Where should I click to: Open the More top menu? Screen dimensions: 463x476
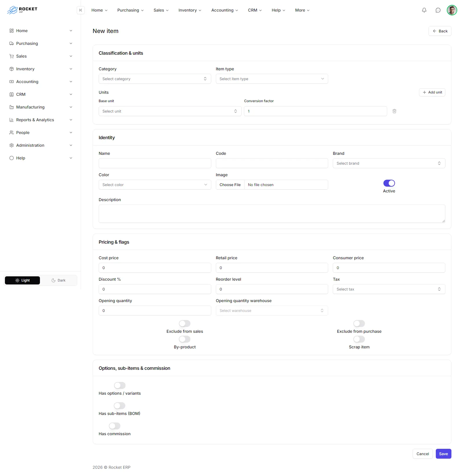[302, 10]
